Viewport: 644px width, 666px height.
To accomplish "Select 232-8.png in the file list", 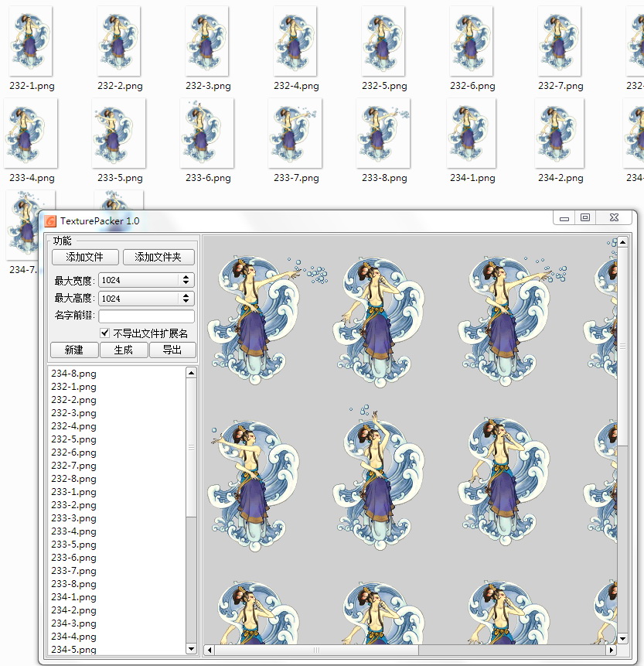I will pyautogui.click(x=74, y=479).
